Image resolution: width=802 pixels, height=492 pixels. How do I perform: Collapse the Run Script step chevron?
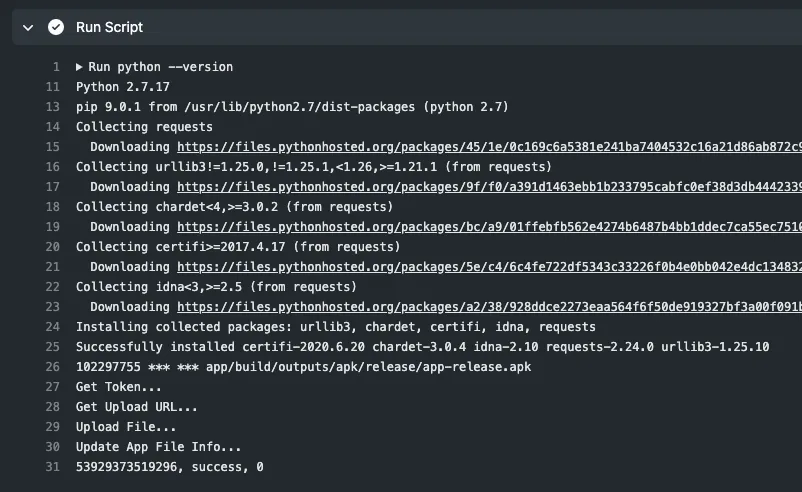(x=28, y=28)
